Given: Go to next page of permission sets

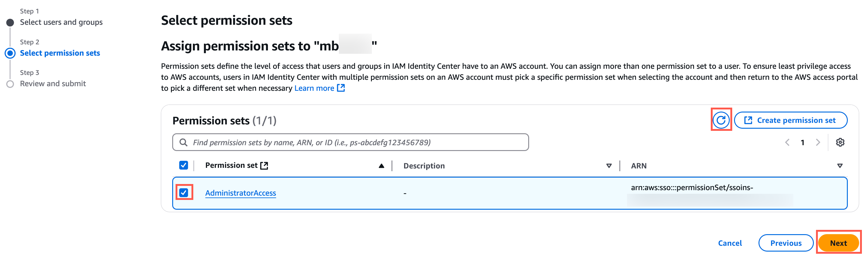Looking at the screenshot, I should [818, 142].
